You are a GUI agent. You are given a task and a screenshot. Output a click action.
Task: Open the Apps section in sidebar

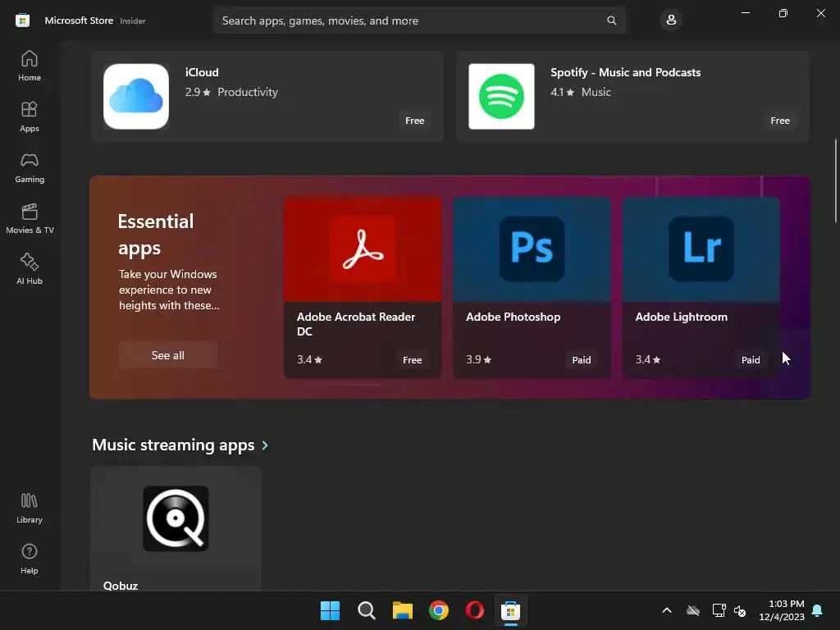pos(30,116)
